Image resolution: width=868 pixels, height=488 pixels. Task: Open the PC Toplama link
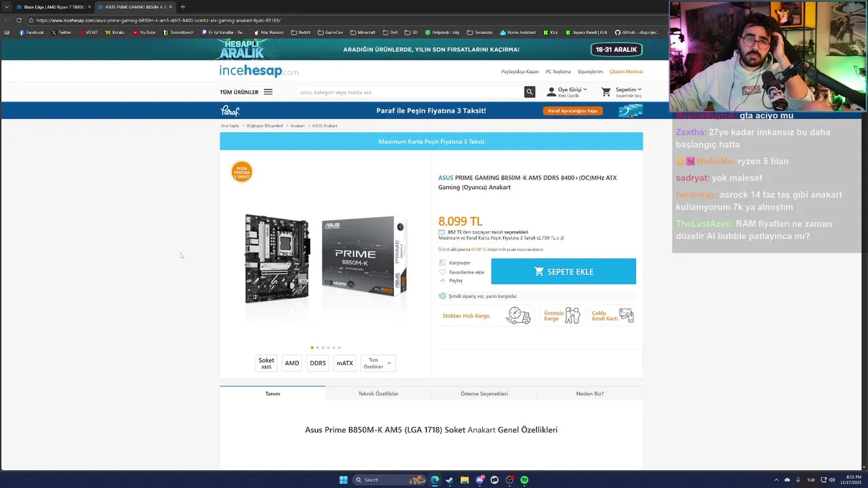coord(558,71)
